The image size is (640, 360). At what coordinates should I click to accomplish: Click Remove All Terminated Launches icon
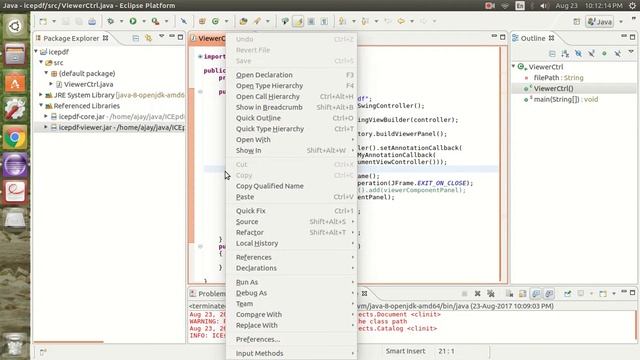click(x=491, y=293)
